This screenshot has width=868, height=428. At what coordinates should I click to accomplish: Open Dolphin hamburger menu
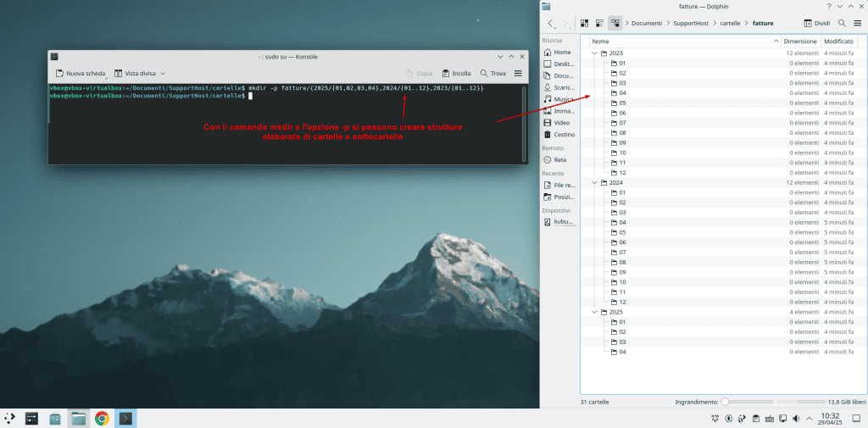pos(857,23)
